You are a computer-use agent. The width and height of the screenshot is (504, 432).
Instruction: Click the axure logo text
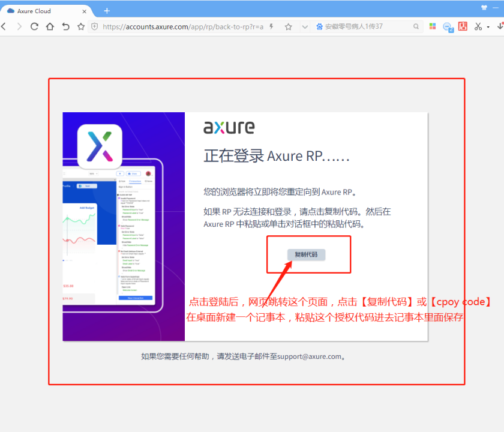(x=229, y=127)
